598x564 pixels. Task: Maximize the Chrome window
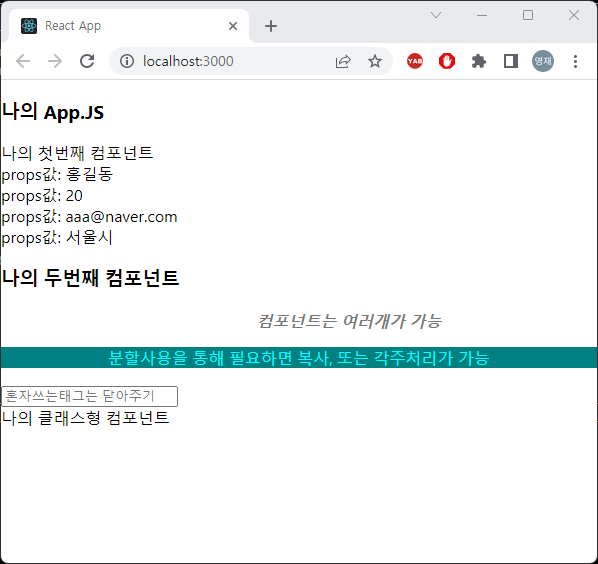528,15
